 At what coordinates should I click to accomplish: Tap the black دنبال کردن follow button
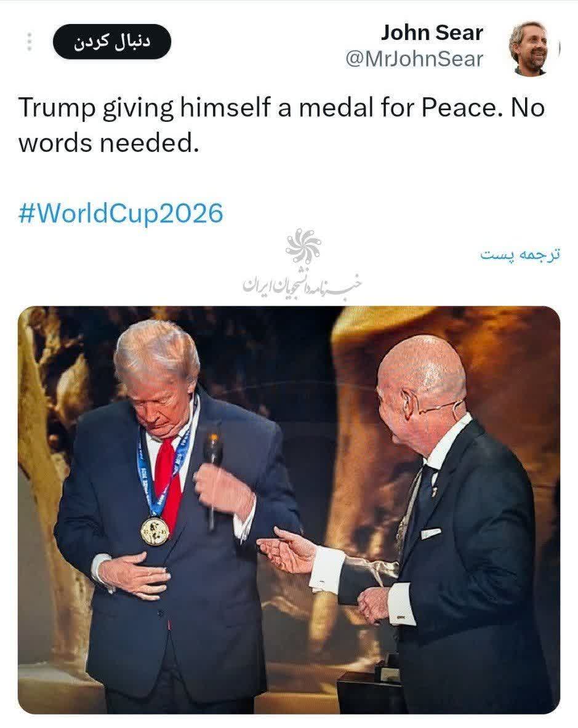112,41
